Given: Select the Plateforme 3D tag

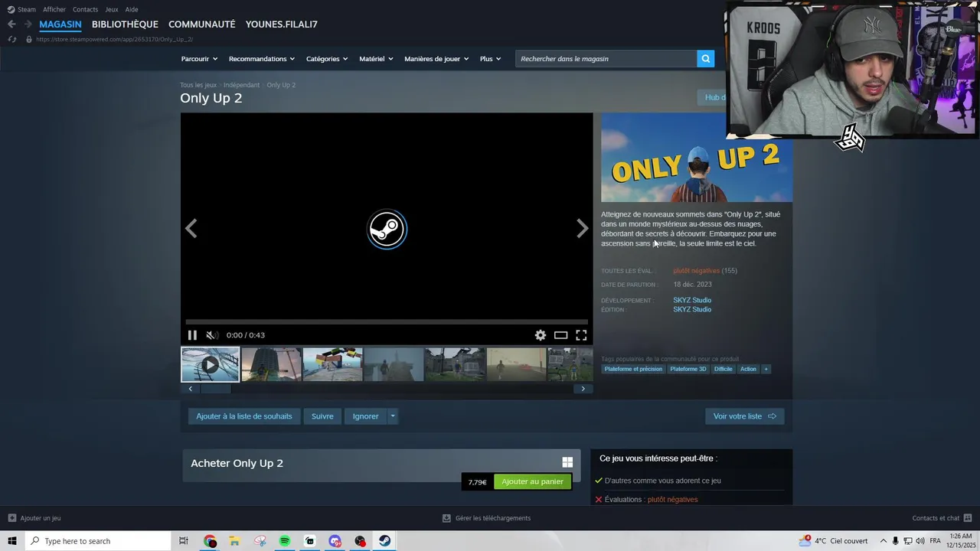Looking at the screenshot, I should (688, 369).
